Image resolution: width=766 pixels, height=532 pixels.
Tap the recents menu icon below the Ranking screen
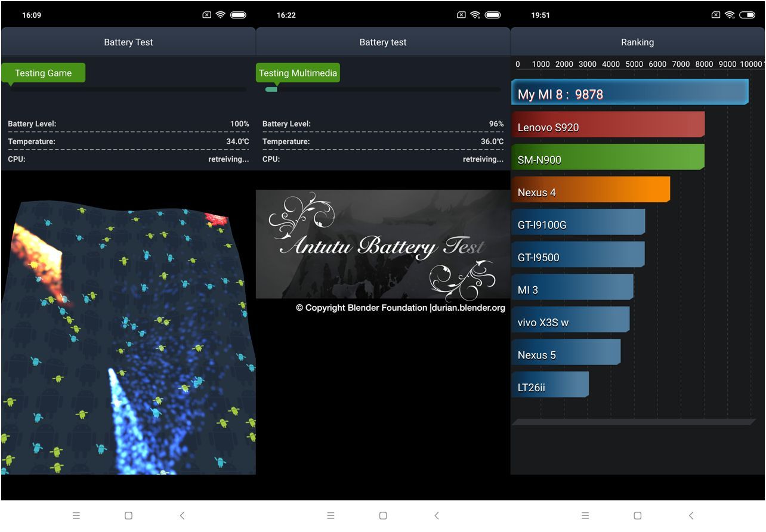pyautogui.click(x=585, y=515)
